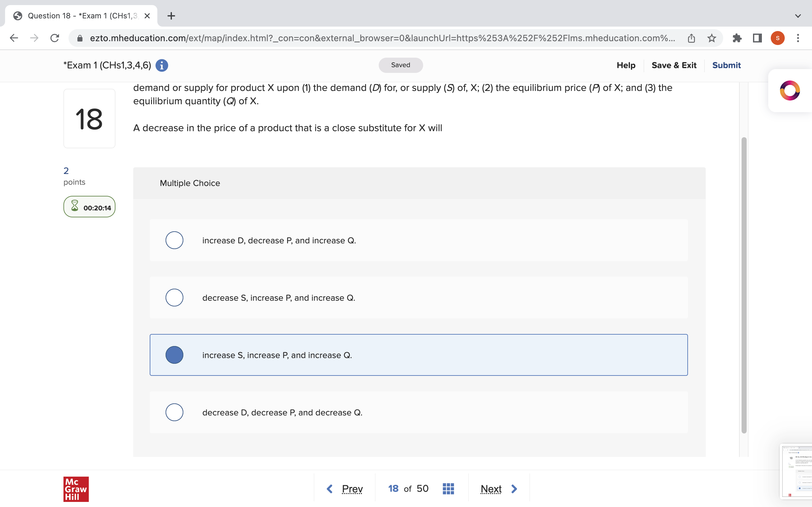Select answer 'decrease D, decrease P, and decrease Q'
This screenshot has width=812, height=507.
[174, 412]
